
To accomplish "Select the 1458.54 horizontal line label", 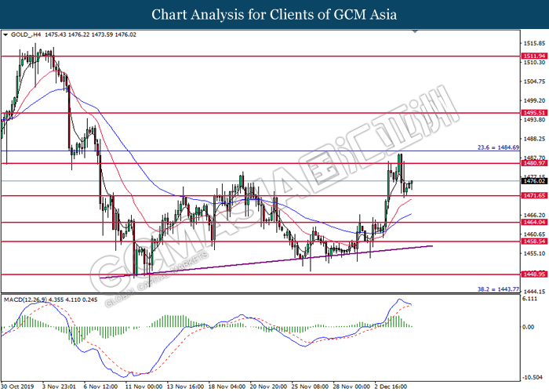I will (x=534, y=241).
